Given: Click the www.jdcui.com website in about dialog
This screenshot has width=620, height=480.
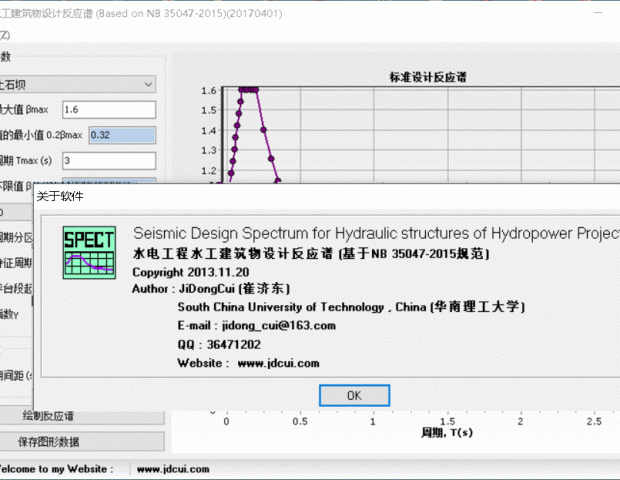Looking at the screenshot, I should pos(278,363).
